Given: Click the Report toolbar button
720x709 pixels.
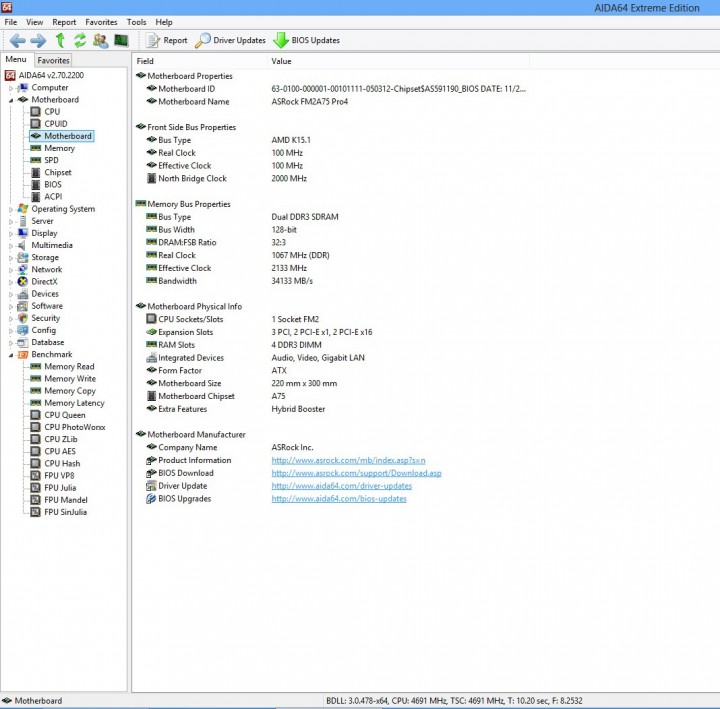Looking at the screenshot, I should point(166,40).
